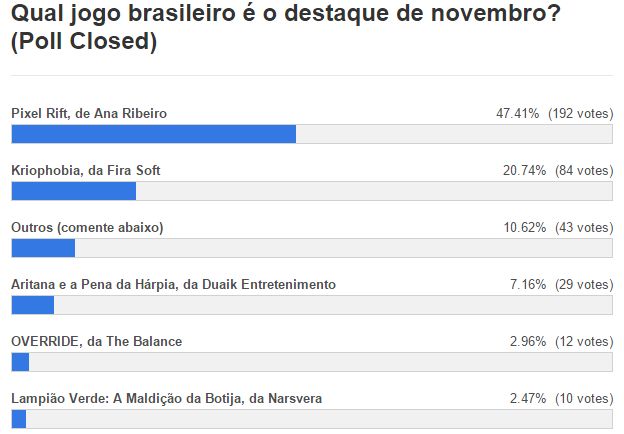This screenshot has height=434, width=624.
Task: Click the "(43 votes)" count
Action: [x=583, y=228]
